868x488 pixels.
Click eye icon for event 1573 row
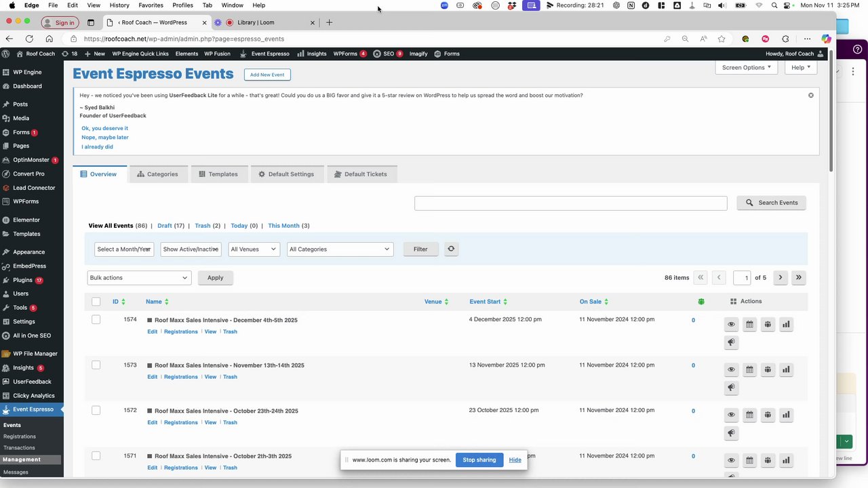point(731,370)
